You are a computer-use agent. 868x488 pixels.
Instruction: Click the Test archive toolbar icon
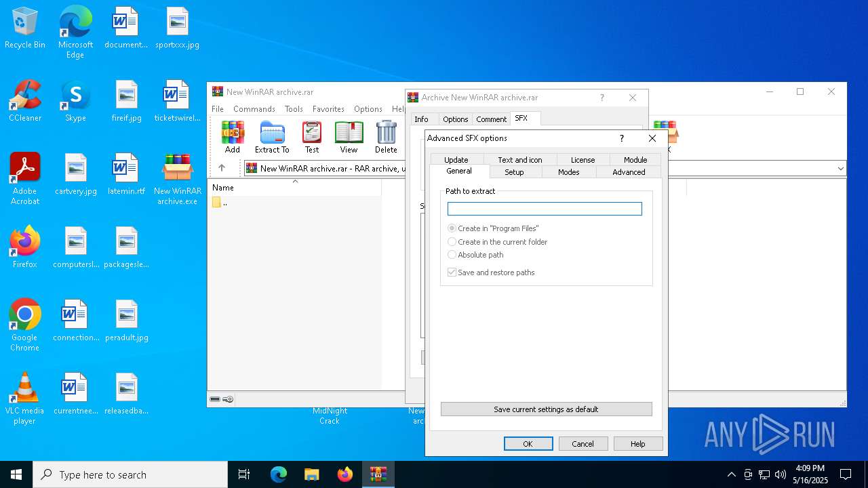312,137
